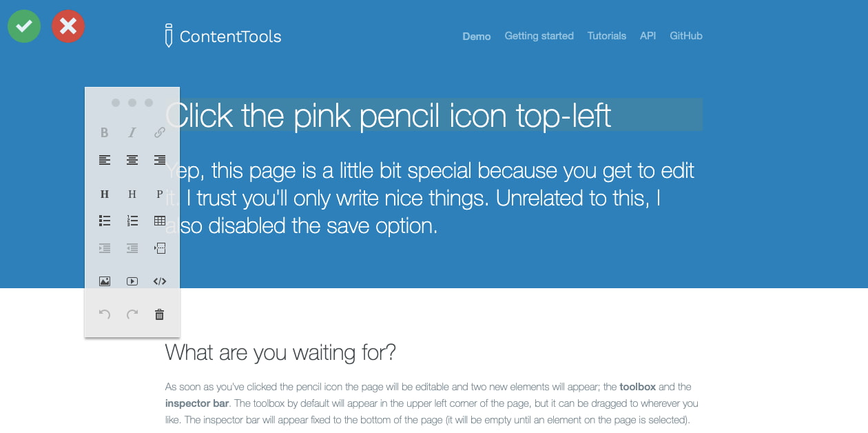The width and height of the screenshot is (868, 433).
Task: Create a numbered list
Action: pyautogui.click(x=132, y=221)
